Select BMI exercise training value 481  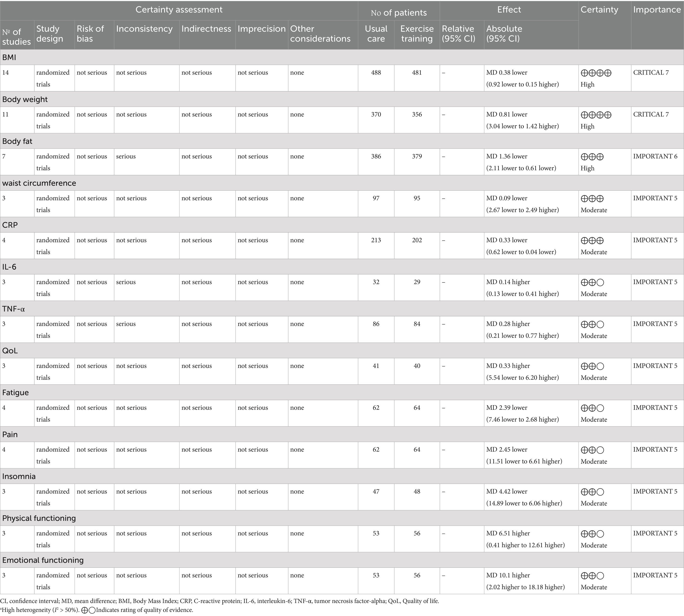[417, 72]
